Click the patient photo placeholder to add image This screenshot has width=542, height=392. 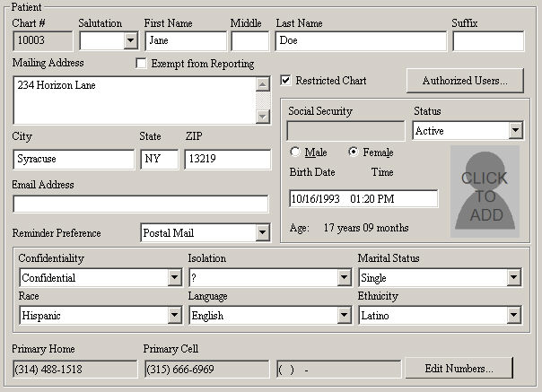click(485, 191)
